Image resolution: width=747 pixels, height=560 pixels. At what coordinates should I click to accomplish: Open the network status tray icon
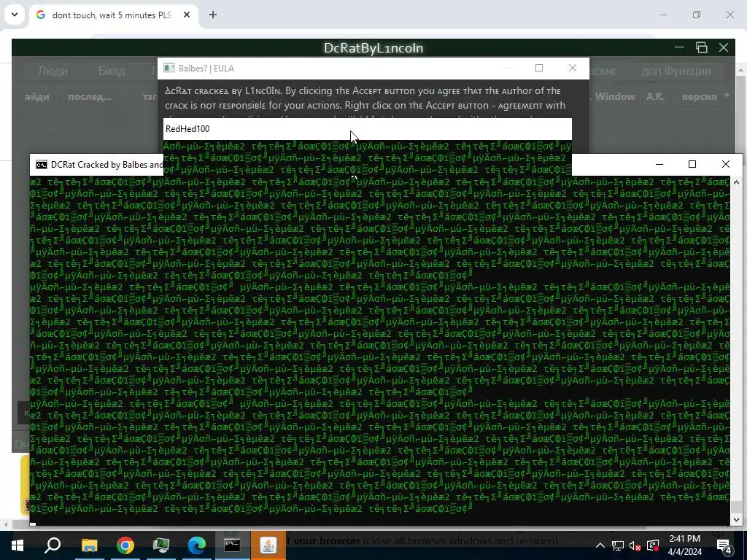click(618, 545)
